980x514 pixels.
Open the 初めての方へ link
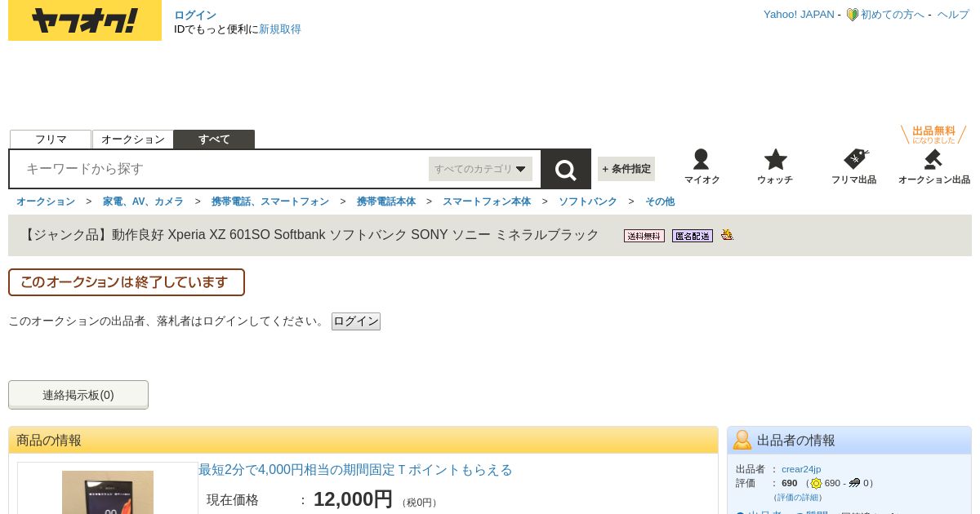893,15
